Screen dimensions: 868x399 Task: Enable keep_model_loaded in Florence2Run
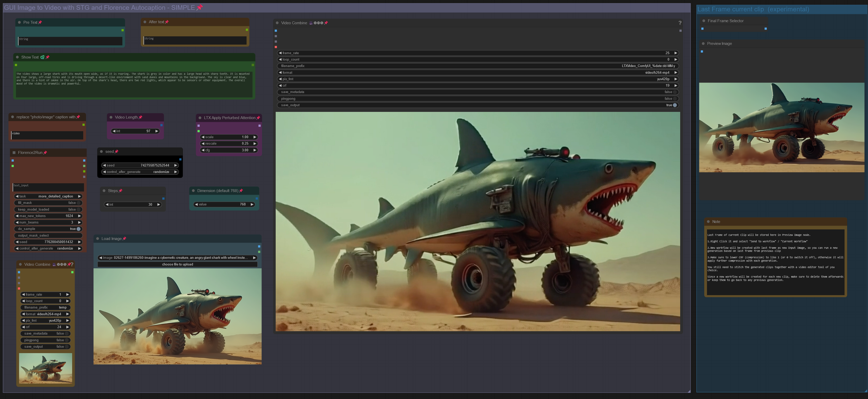79,209
